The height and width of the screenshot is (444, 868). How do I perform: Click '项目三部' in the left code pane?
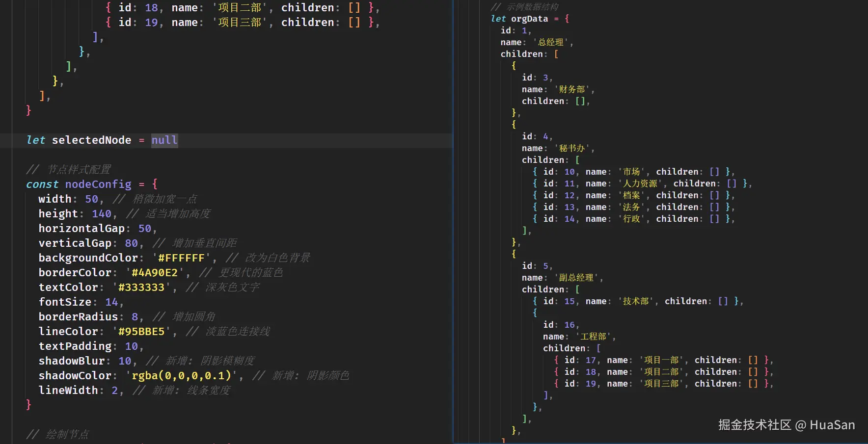coord(240,23)
